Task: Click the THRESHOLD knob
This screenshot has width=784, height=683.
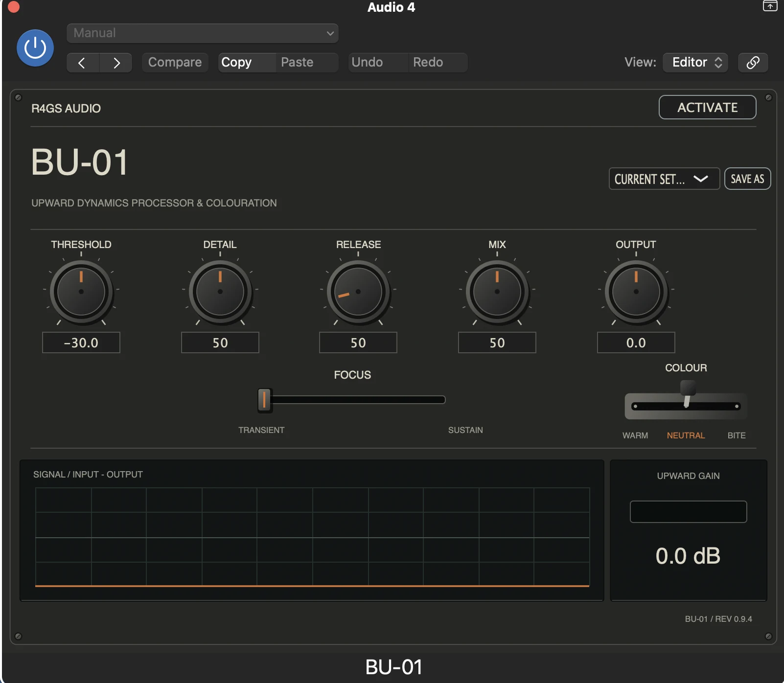Action: pos(81,292)
